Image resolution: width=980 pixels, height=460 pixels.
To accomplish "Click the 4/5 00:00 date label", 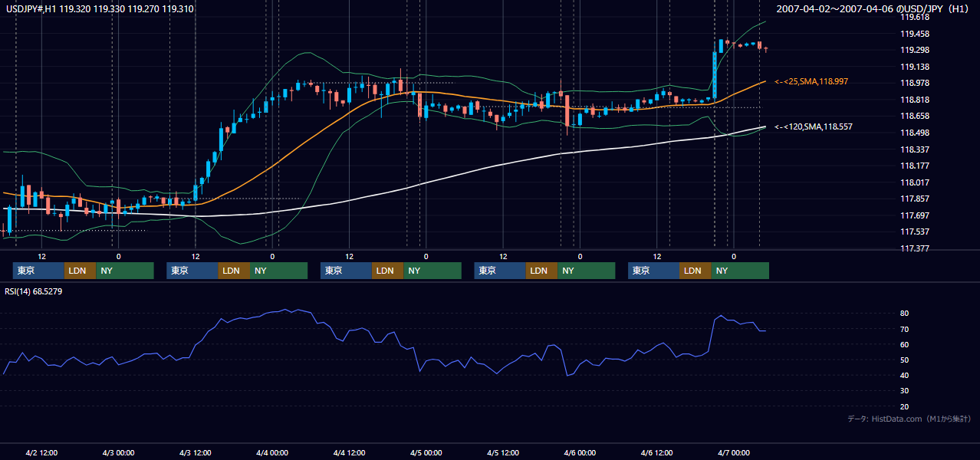I will pos(426,453).
